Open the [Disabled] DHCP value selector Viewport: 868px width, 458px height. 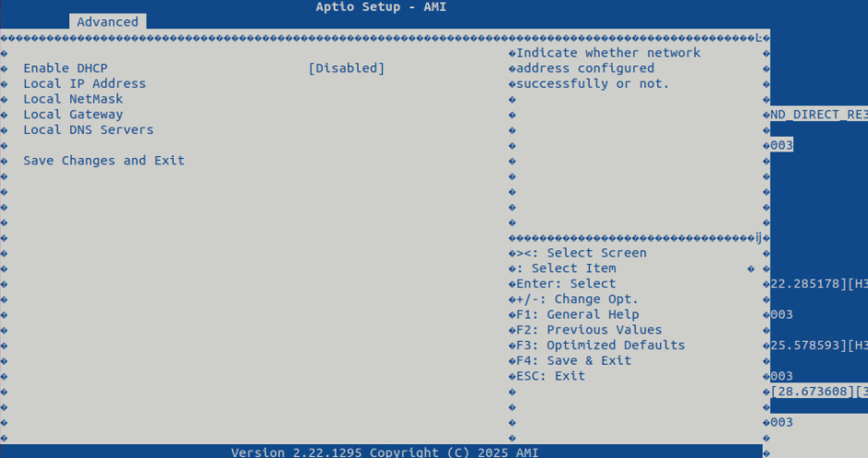point(346,68)
